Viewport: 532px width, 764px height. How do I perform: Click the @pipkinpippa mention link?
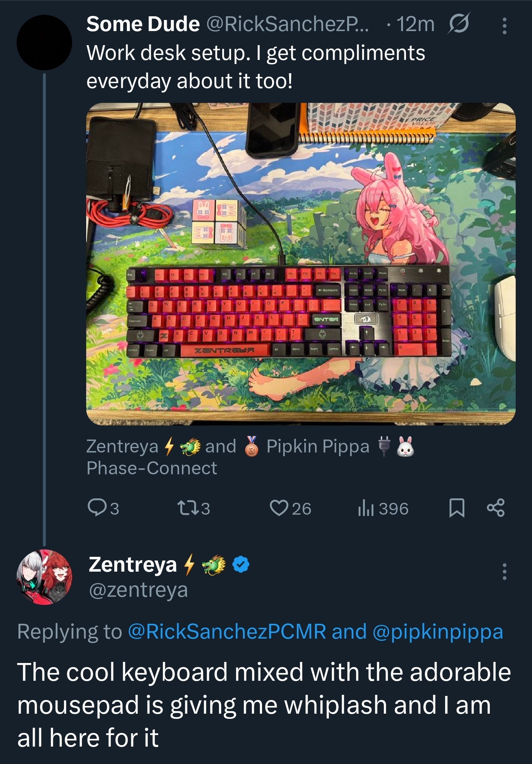438,632
